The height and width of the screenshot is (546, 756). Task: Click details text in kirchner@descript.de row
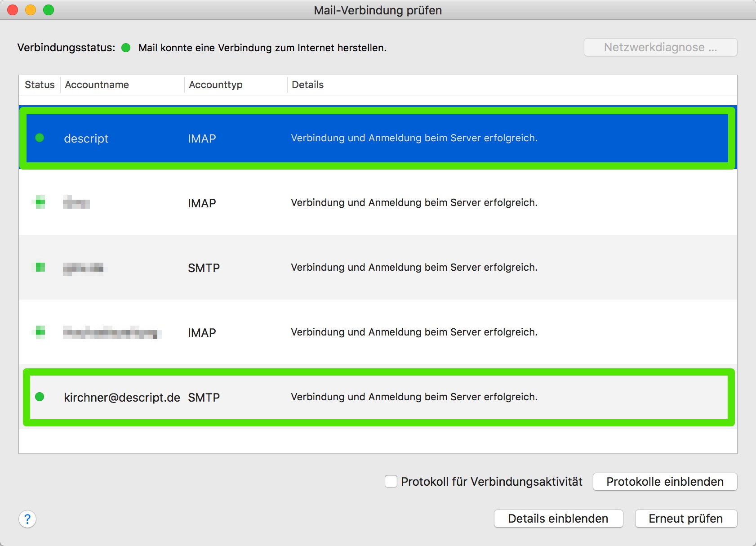tap(414, 397)
